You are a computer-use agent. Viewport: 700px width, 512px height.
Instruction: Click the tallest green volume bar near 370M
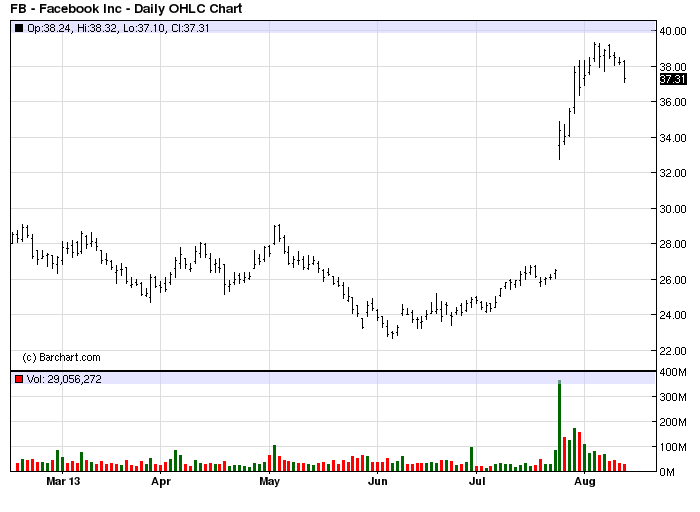point(559,426)
